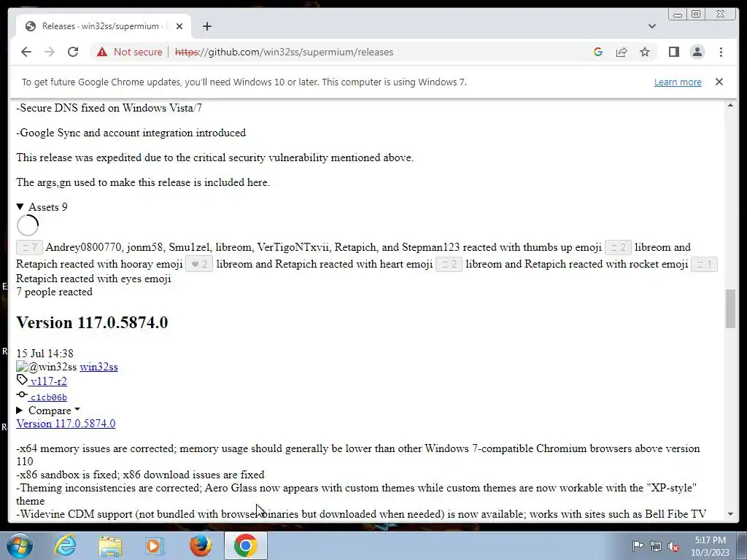Open the Chrome profile avatar
The image size is (747, 560).
pyautogui.click(x=697, y=52)
